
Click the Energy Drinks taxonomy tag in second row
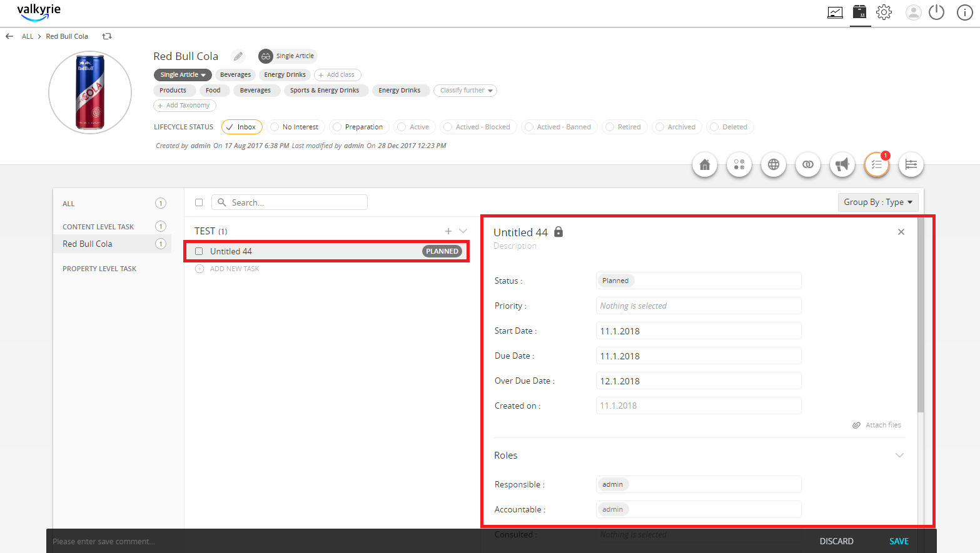click(400, 91)
